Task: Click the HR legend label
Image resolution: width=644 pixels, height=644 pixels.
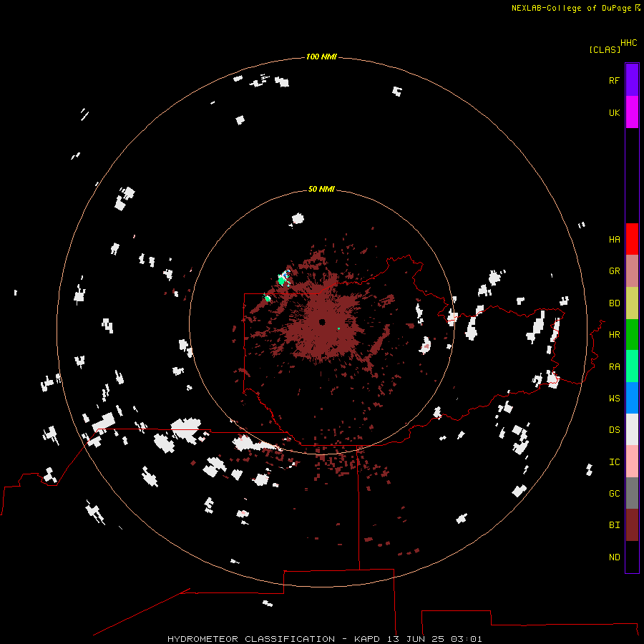Action: (614, 335)
